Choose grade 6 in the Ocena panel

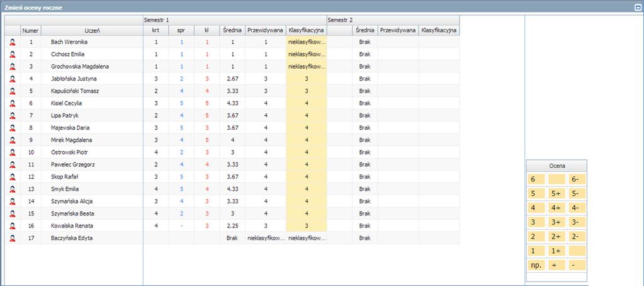536,179
